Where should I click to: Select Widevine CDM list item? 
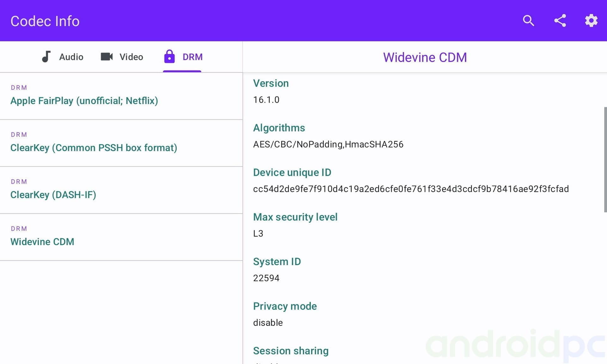(42, 242)
